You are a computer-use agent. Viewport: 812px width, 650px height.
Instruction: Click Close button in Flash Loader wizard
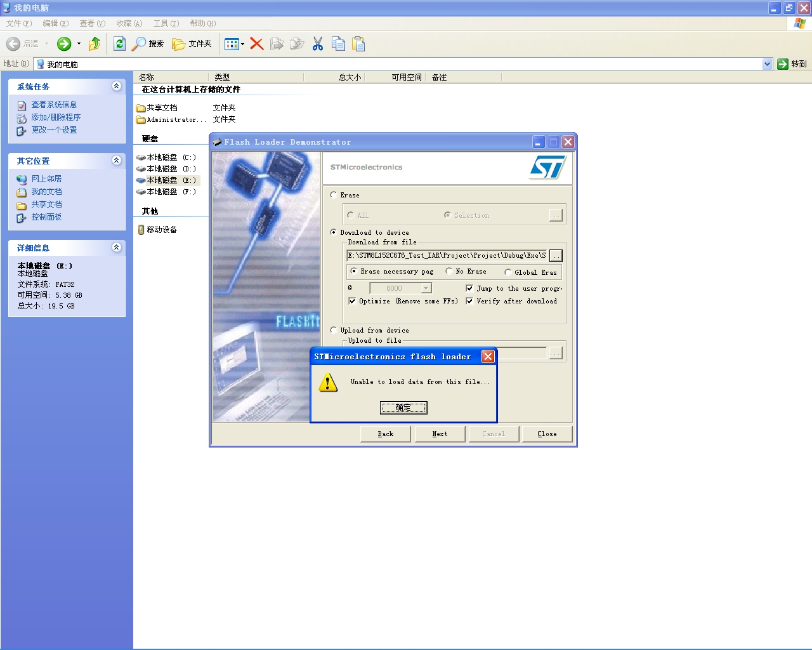547,434
